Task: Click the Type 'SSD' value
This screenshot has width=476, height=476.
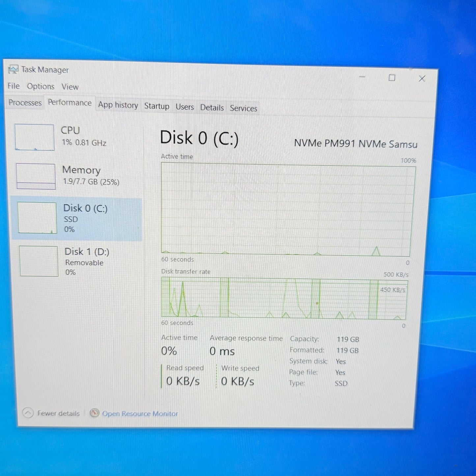Action: pos(341,383)
